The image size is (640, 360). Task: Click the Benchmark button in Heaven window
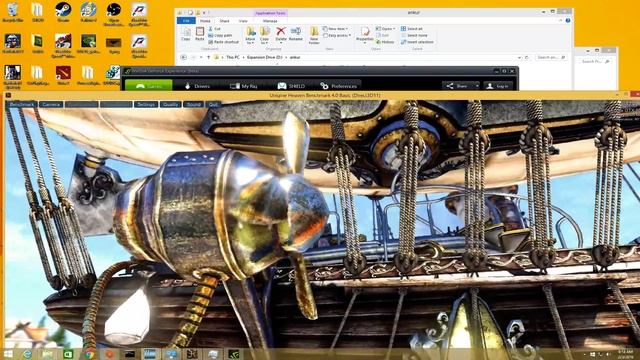pyautogui.click(x=22, y=104)
